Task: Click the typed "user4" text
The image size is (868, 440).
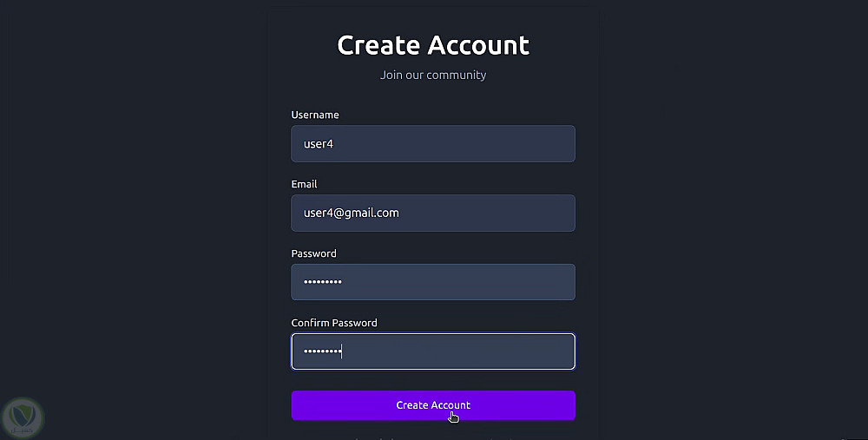Action: [x=319, y=144]
